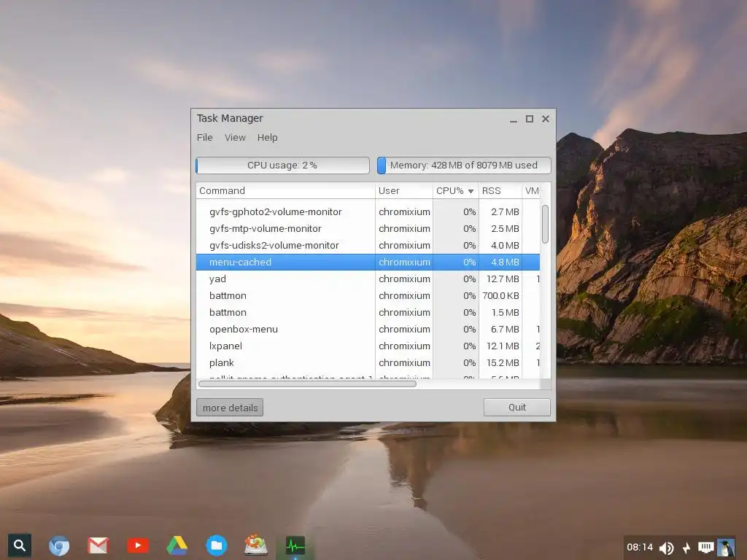Click the 15.2 MB RSS value for plank

click(503, 362)
